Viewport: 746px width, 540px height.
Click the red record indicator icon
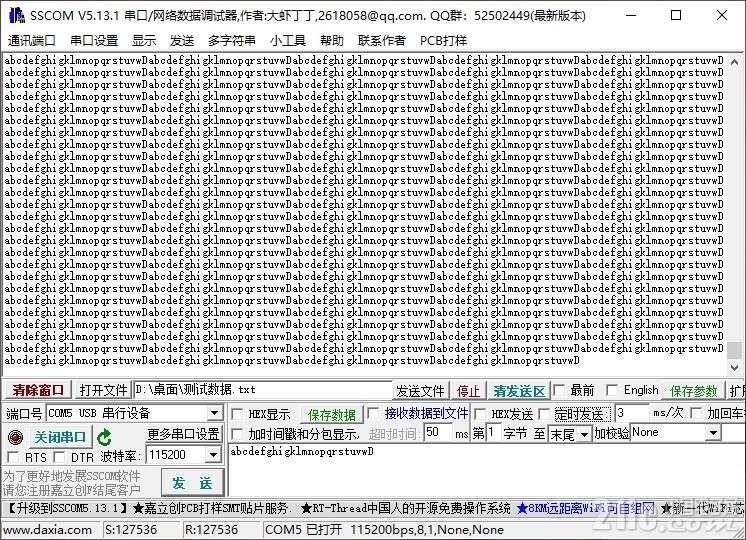(x=15, y=437)
